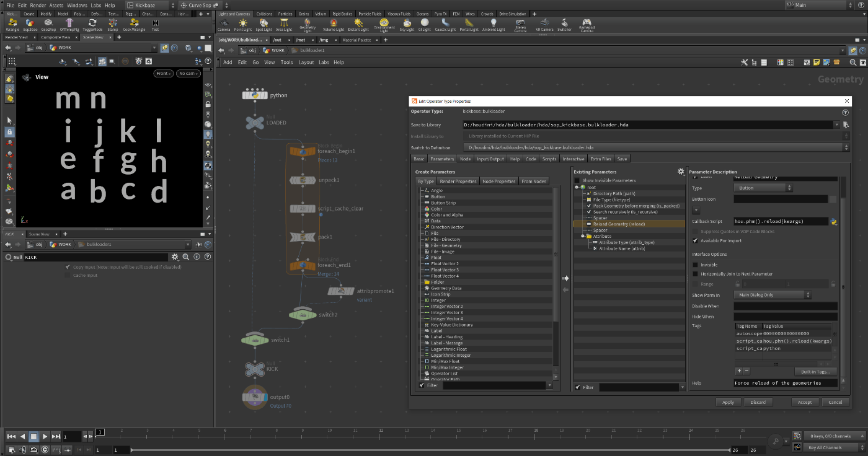The width and height of the screenshot is (868, 456).
Task: Toggle Show Invisible Parameters checkbox
Action: click(x=577, y=180)
